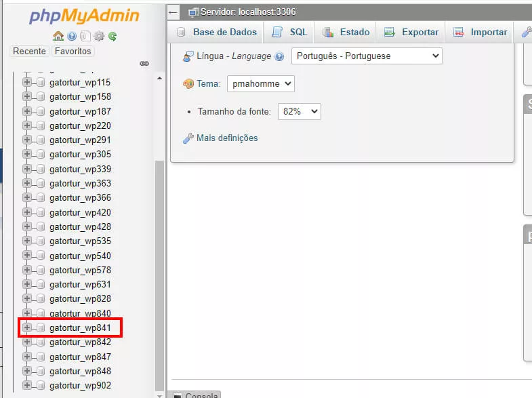Click the database icon of gatortur_wp578
Screen dimensions: 532x398
point(41,270)
